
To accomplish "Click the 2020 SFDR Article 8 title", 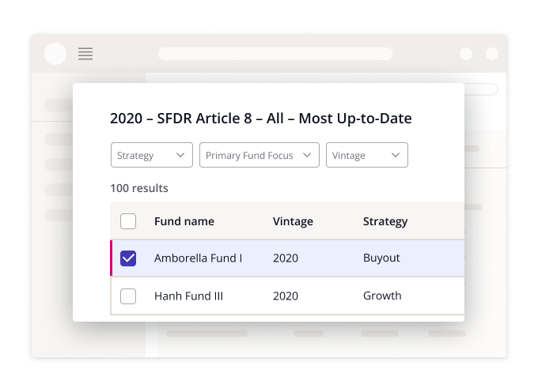I will pyautogui.click(x=261, y=119).
